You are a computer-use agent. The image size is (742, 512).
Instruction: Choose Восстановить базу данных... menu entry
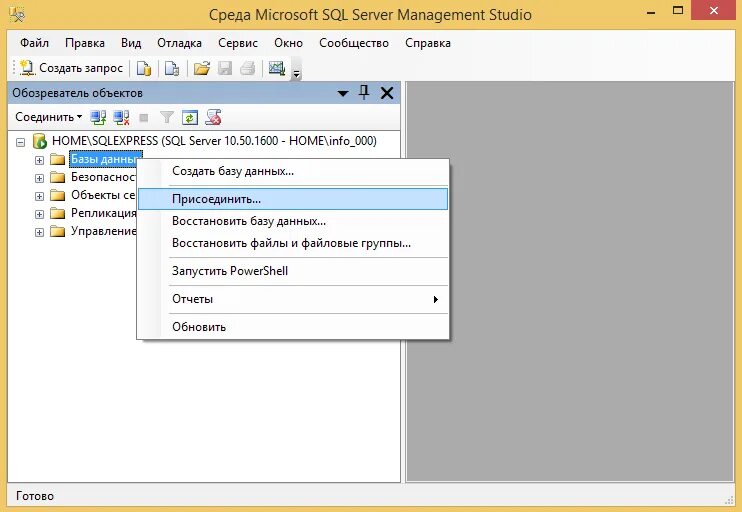pos(293,221)
